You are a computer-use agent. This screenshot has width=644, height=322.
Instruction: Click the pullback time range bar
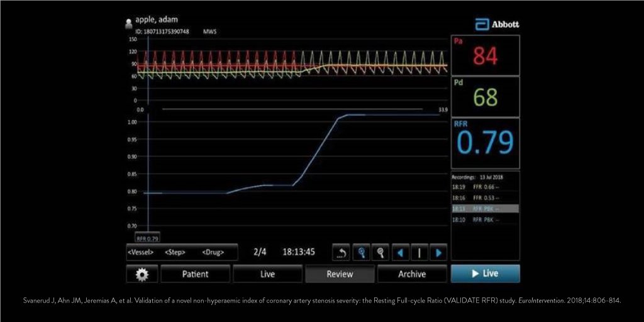click(292, 109)
